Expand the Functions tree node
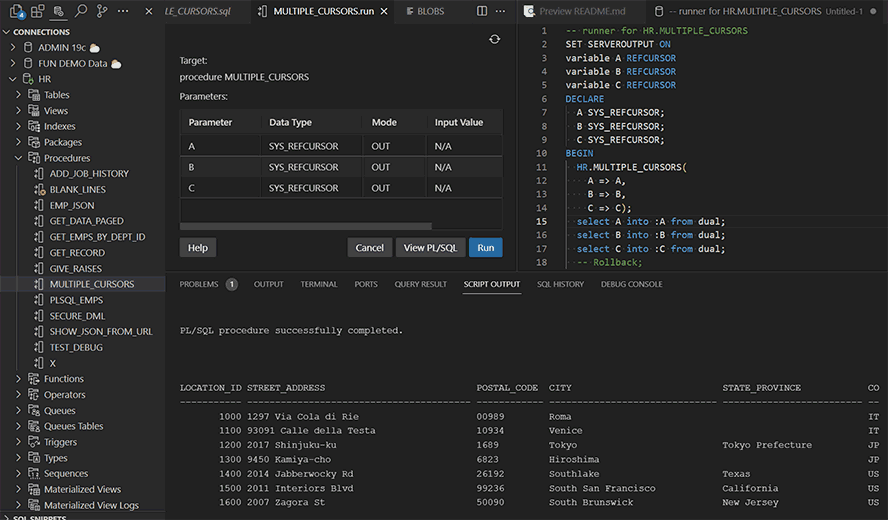This screenshot has width=888, height=520. [x=19, y=379]
